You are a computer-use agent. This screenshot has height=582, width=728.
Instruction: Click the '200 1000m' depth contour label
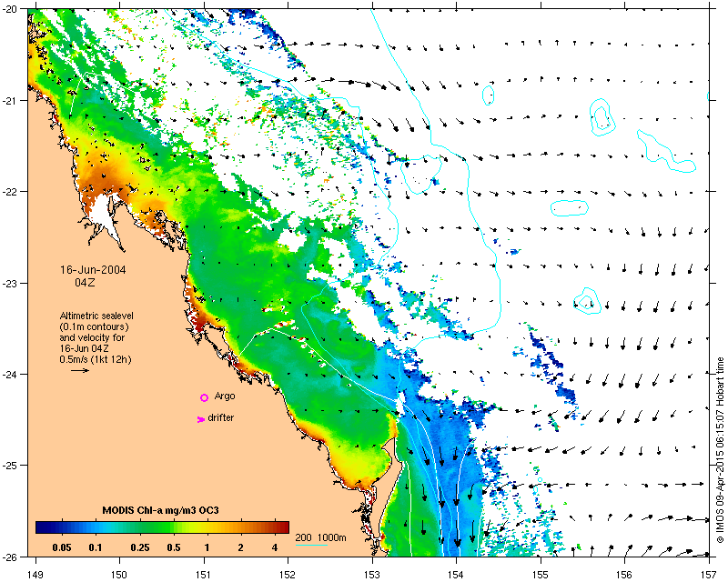point(321,538)
